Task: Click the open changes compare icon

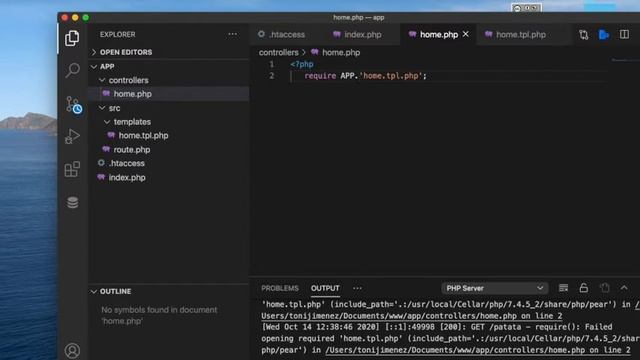Action: [x=584, y=35]
